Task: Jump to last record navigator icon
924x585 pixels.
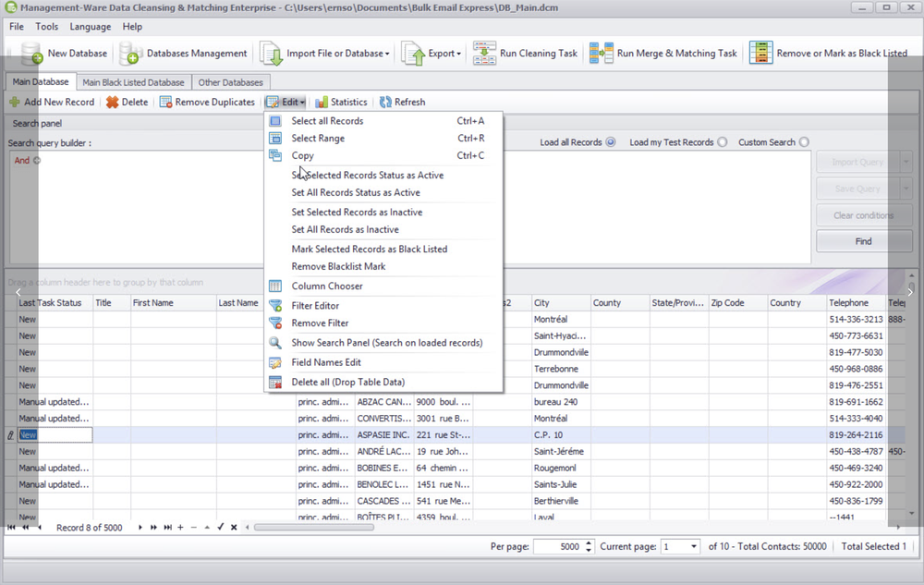Action: click(x=168, y=528)
